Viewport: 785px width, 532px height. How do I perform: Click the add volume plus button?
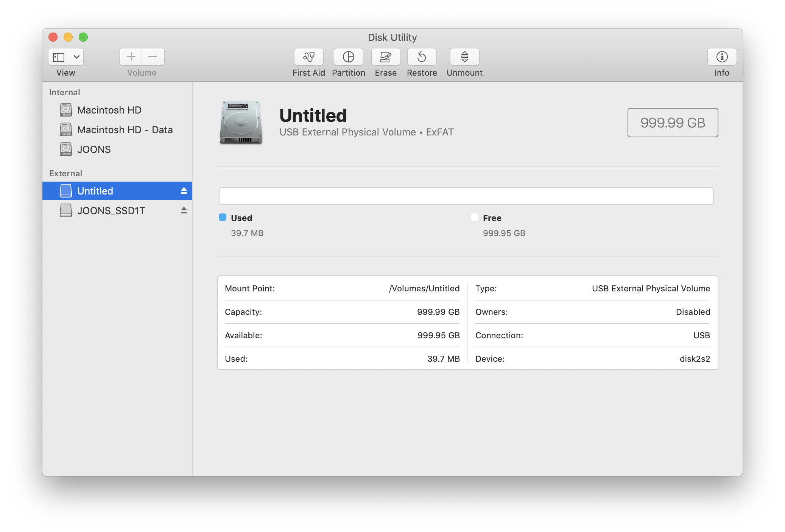point(131,57)
